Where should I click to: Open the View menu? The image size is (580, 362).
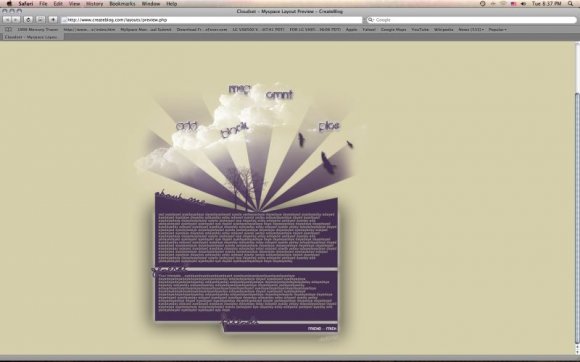tap(74, 4)
